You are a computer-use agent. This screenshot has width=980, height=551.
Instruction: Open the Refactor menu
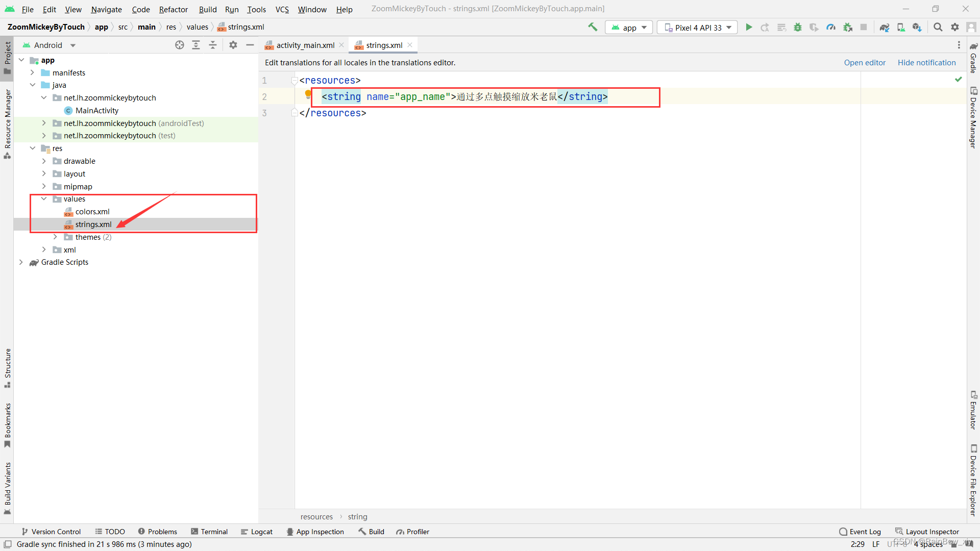(173, 9)
